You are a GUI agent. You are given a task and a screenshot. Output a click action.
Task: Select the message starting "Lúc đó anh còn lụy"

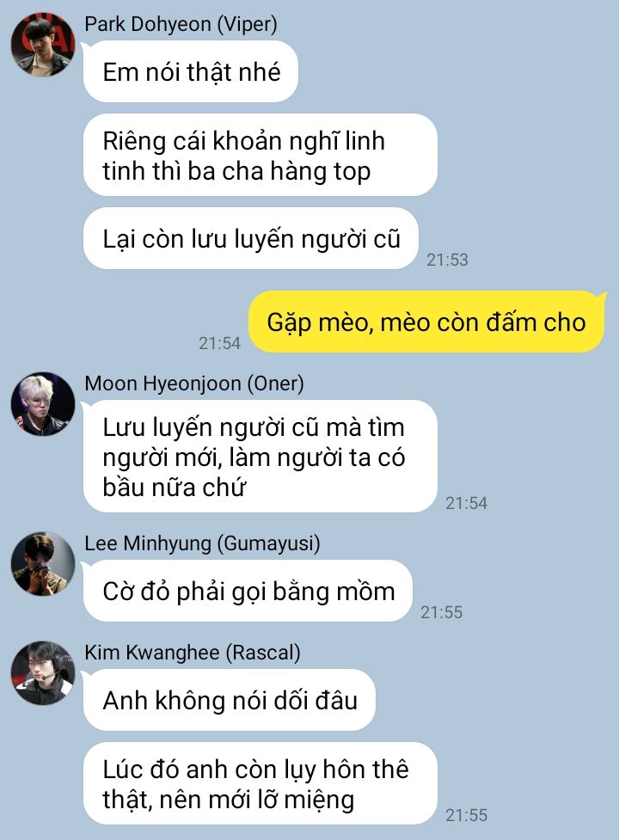260,784
